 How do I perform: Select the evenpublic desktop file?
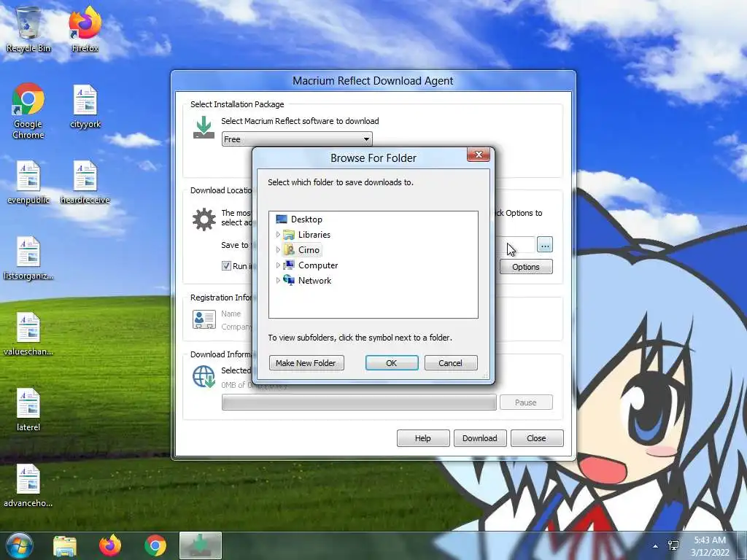tap(28, 183)
